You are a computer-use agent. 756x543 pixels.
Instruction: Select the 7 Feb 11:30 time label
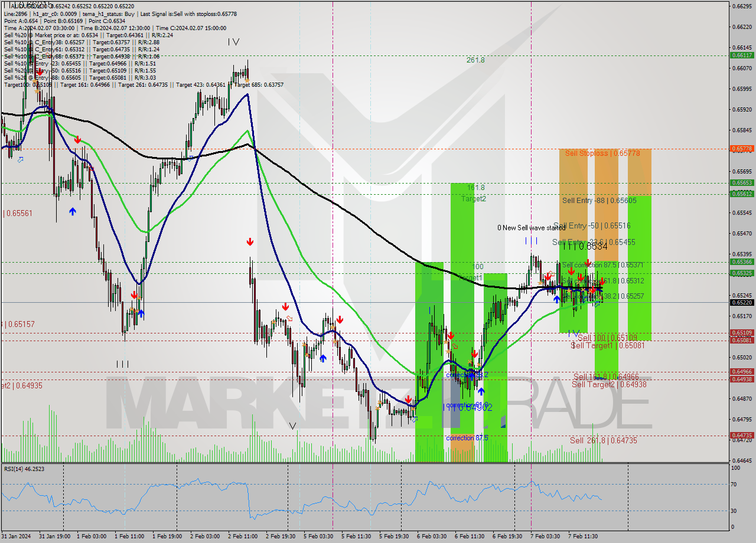[x=584, y=537]
